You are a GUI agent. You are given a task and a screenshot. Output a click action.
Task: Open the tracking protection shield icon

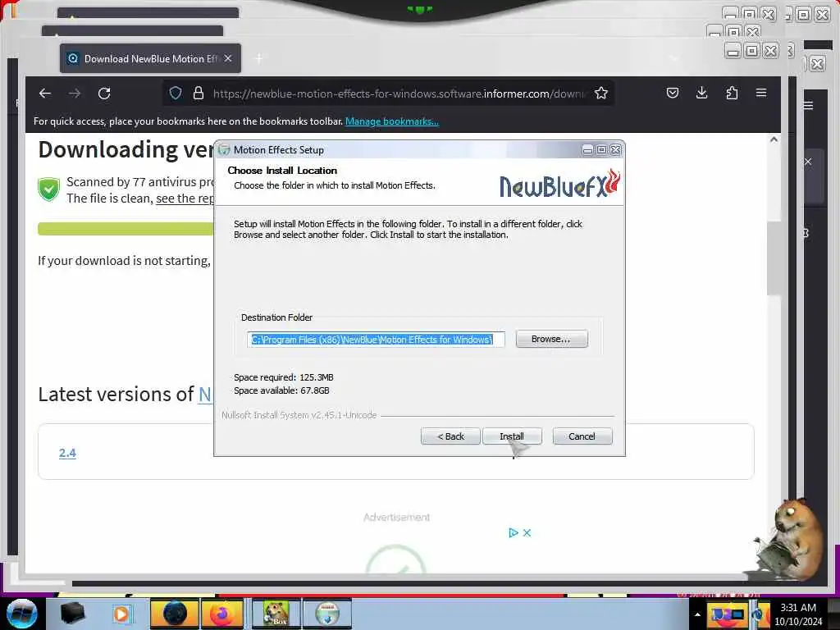coord(176,94)
